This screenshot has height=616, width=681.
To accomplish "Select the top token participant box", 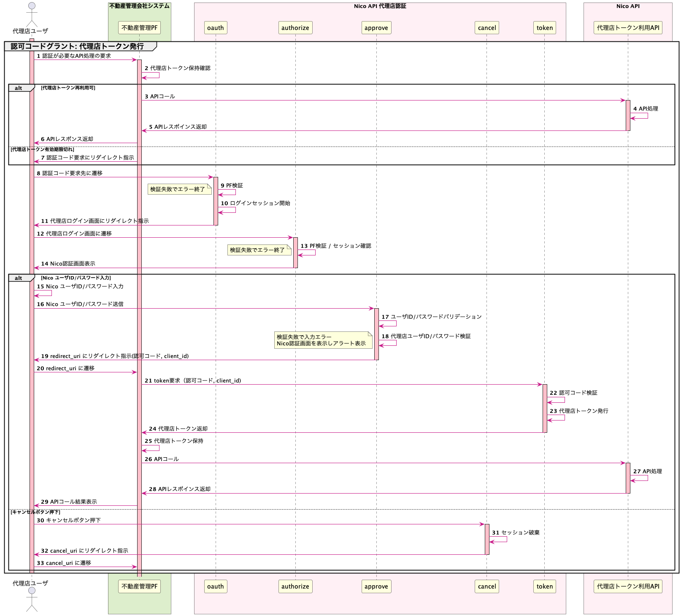I will 545,28.
